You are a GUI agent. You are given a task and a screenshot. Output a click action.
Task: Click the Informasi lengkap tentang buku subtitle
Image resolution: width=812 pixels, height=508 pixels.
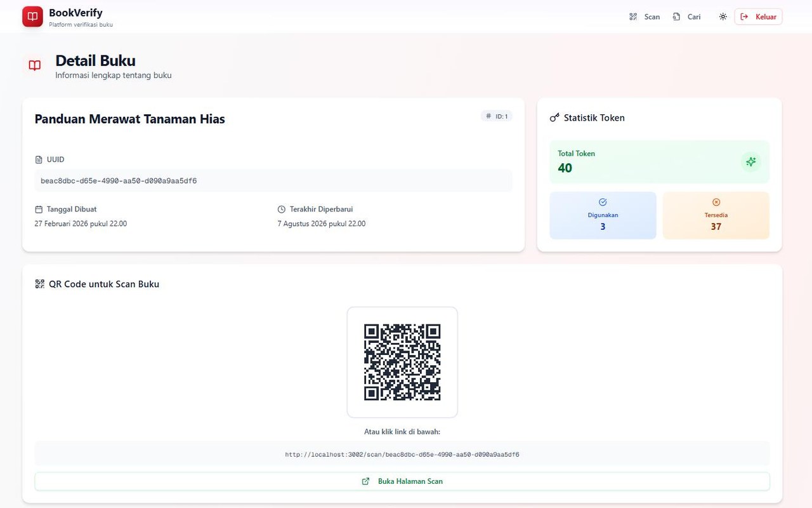click(114, 76)
